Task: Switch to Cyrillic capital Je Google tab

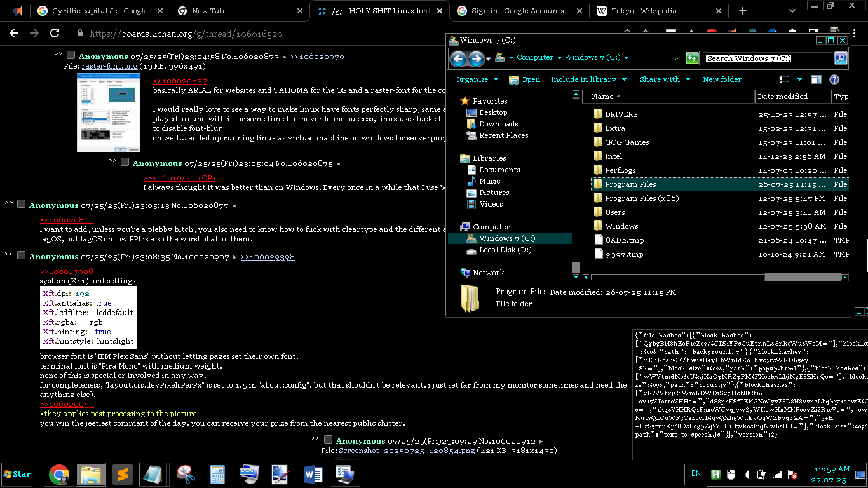Action: click(x=100, y=11)
